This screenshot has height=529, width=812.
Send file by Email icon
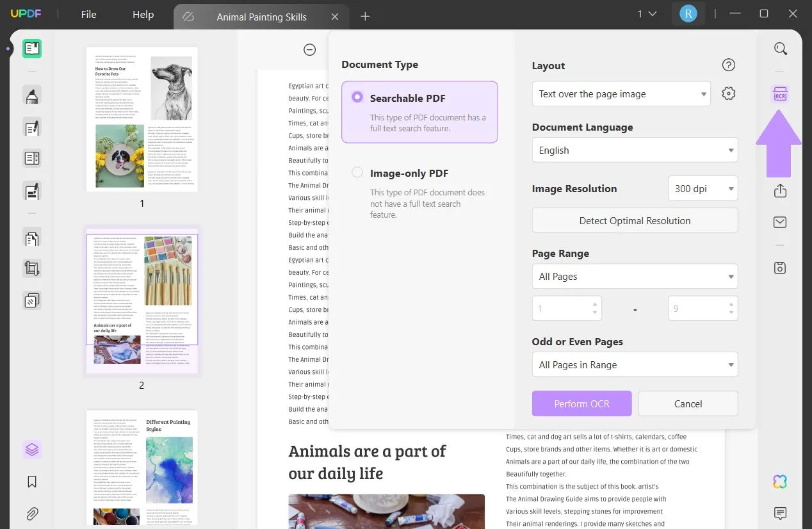point(780,222)
